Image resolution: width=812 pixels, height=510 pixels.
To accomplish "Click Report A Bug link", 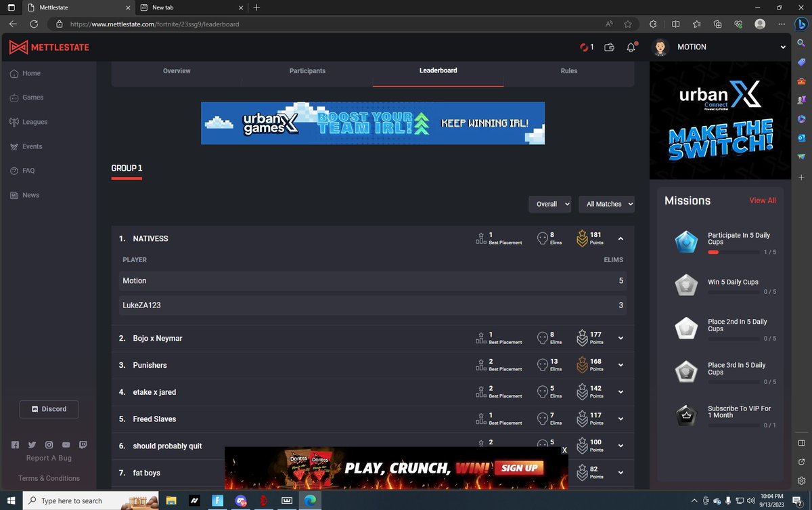I will click(x=49, y=459).
